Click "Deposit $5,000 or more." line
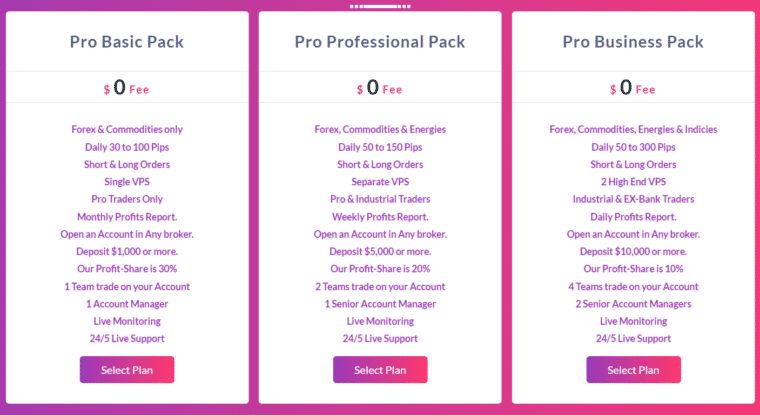 [380, 252]
